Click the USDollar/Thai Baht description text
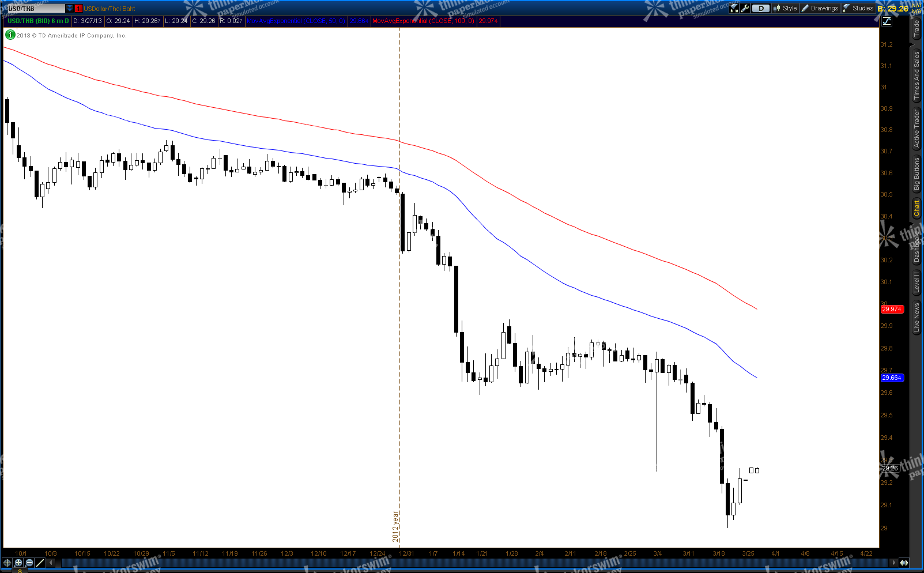924x573 pixels. (110, 9)
